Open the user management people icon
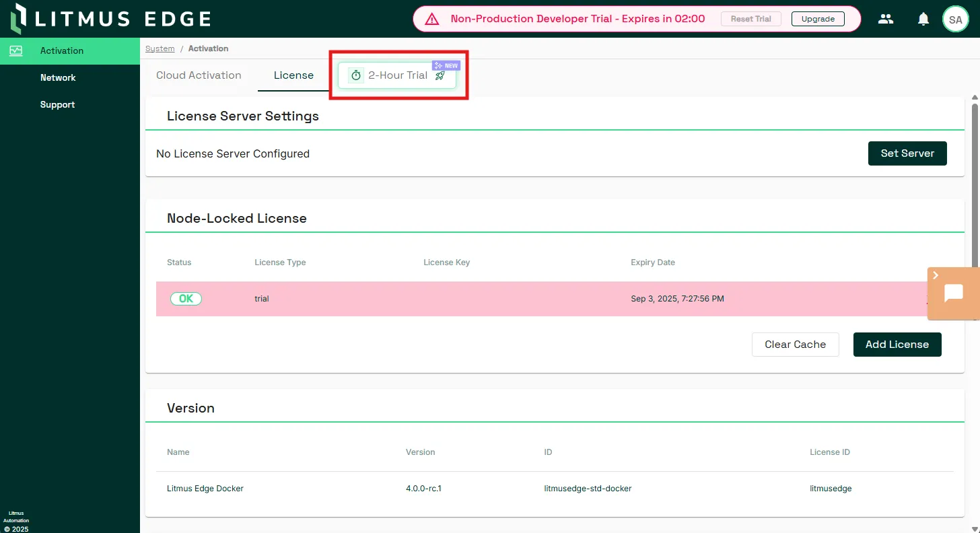 click(x=886, y=19)
